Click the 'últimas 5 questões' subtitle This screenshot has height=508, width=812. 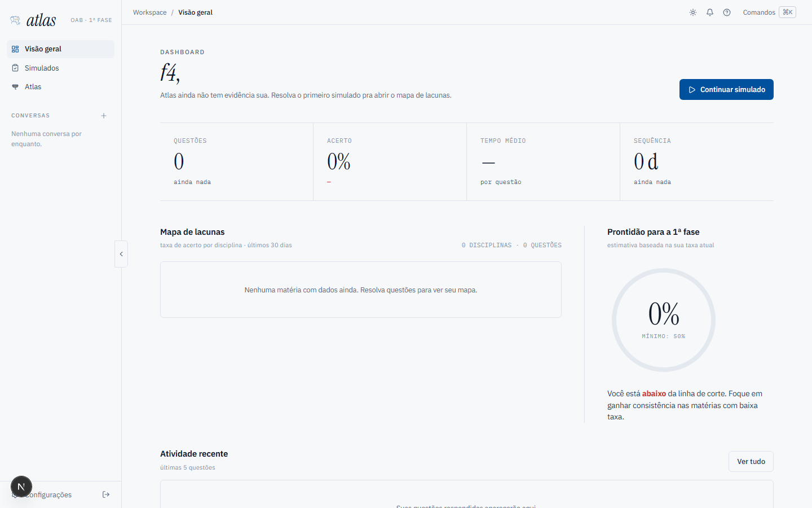click(x=188, y=467)
